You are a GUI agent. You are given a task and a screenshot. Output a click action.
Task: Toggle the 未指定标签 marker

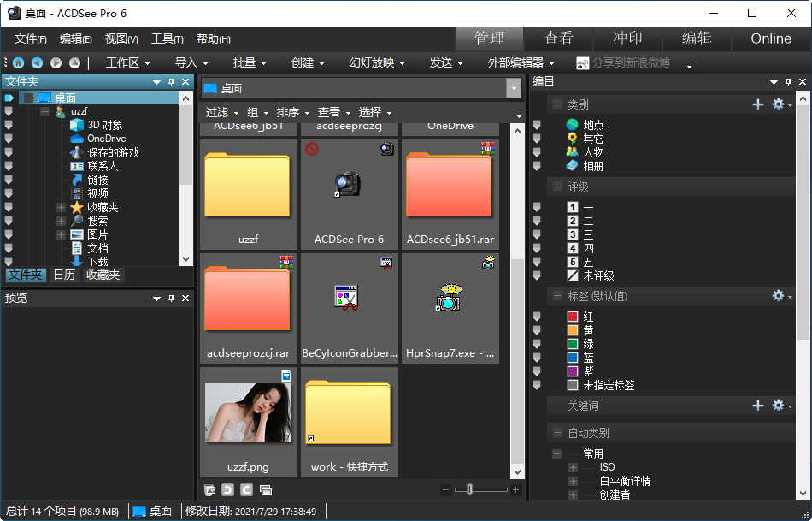[537, 385]
